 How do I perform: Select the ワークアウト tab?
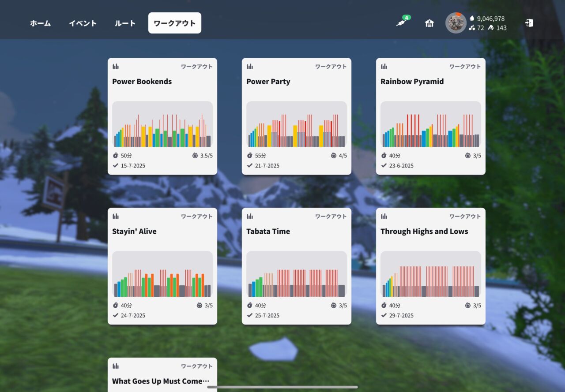(x=175, y=23)
